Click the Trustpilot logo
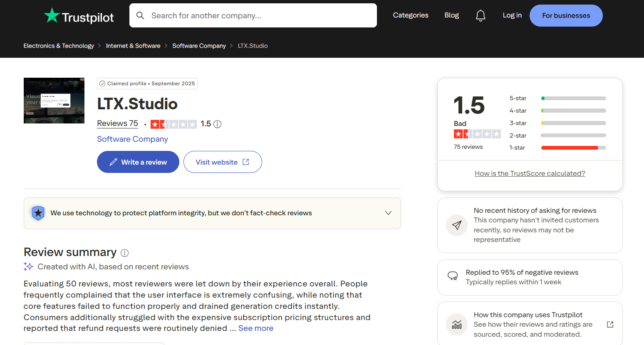The height and width of the screenshot is (345, 644). tap(79, 16)
